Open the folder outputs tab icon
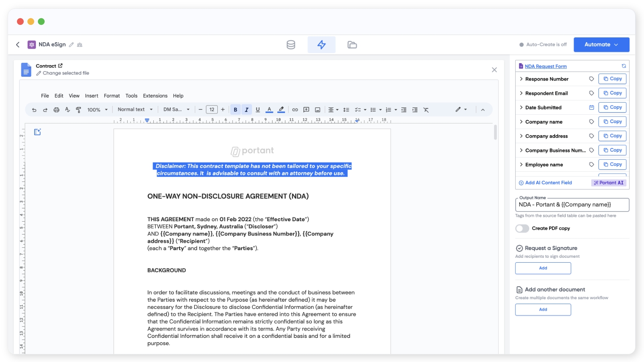644x362 pixels. pyautogui.click(x=352, y=45)
